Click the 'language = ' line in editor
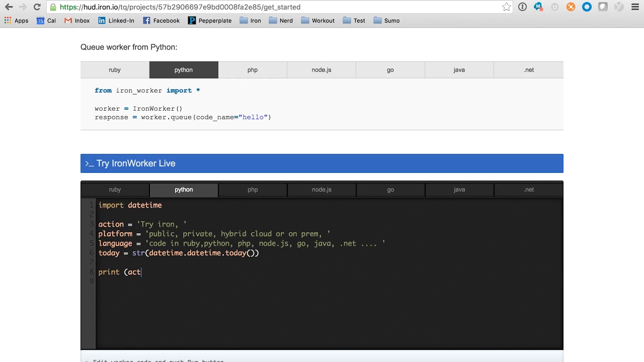Image resolution: width=644 pixels, height=362 pixels. tap(242, 243)
